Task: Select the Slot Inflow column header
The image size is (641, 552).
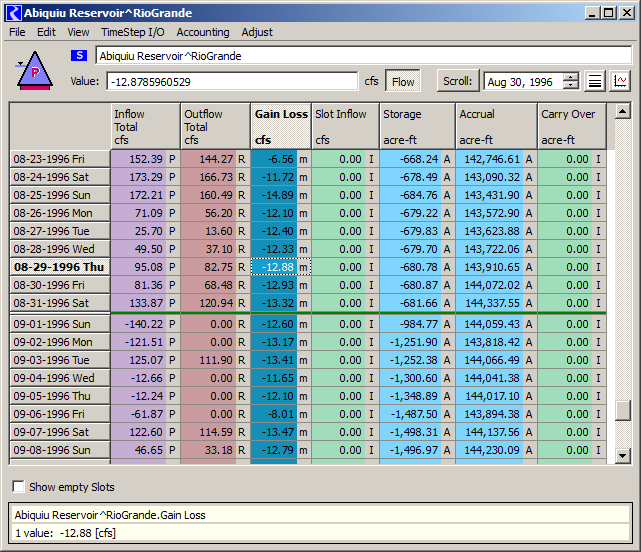Action: point(345,126)
